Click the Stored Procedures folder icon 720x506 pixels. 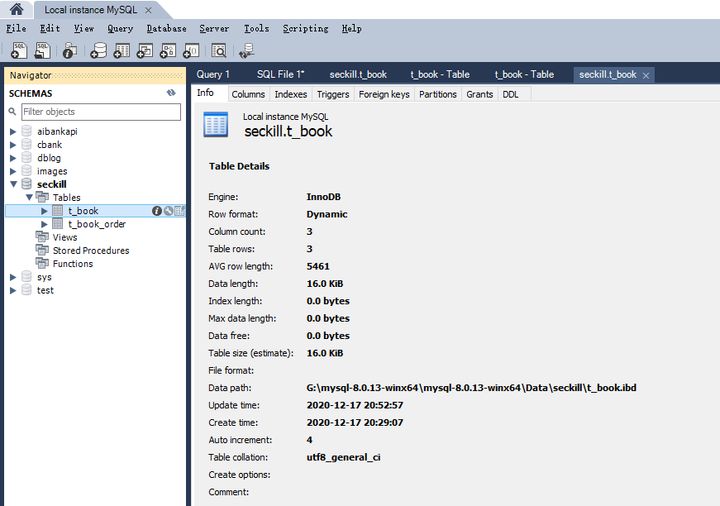(x=42, y=250)
